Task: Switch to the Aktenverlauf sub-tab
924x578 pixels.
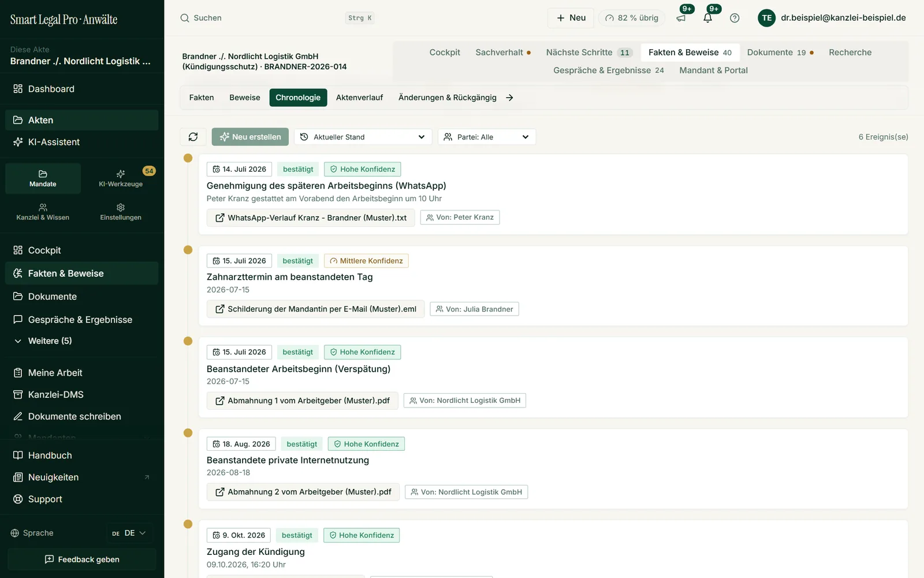Action: coord(359,98)
